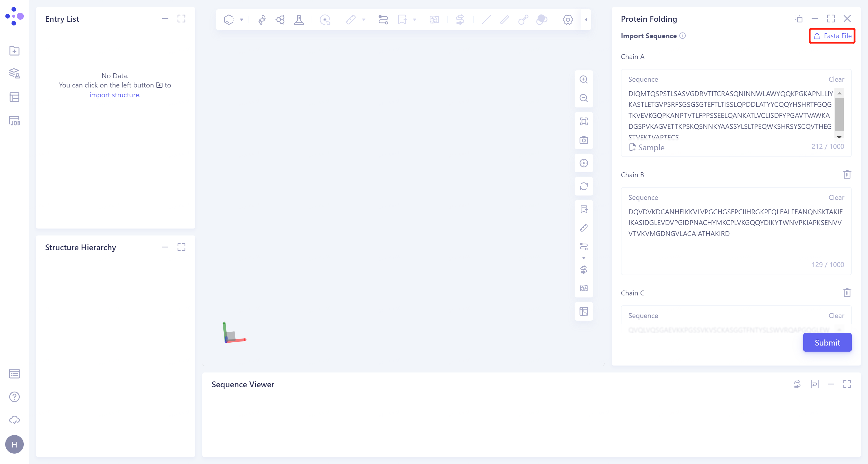The width and height of the screenshot is (868, 464).
Task: Click the settings gear in the toolbar
Action: [568, 20]
